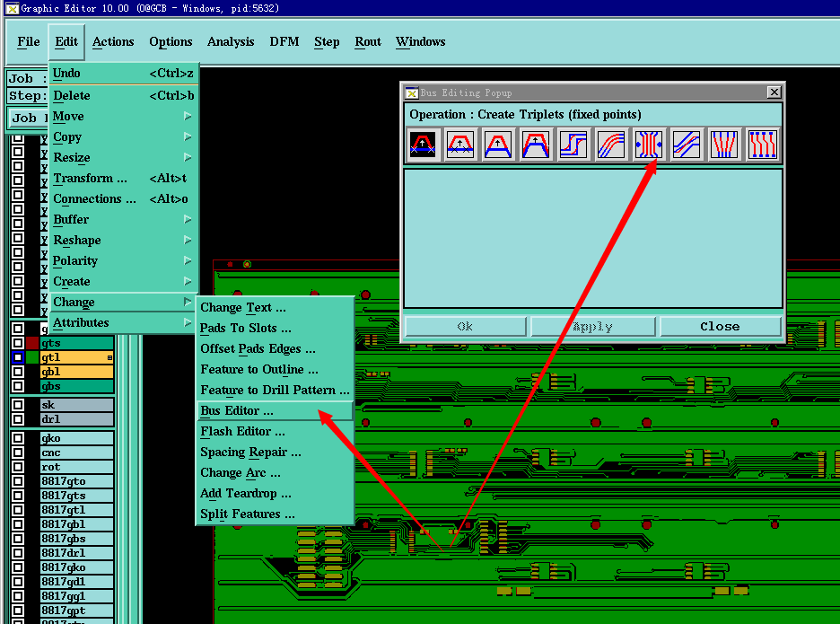This screenshot has width=840, height=624.
Task: Toggle the drl layer checkbox
Action: [18, 419]
